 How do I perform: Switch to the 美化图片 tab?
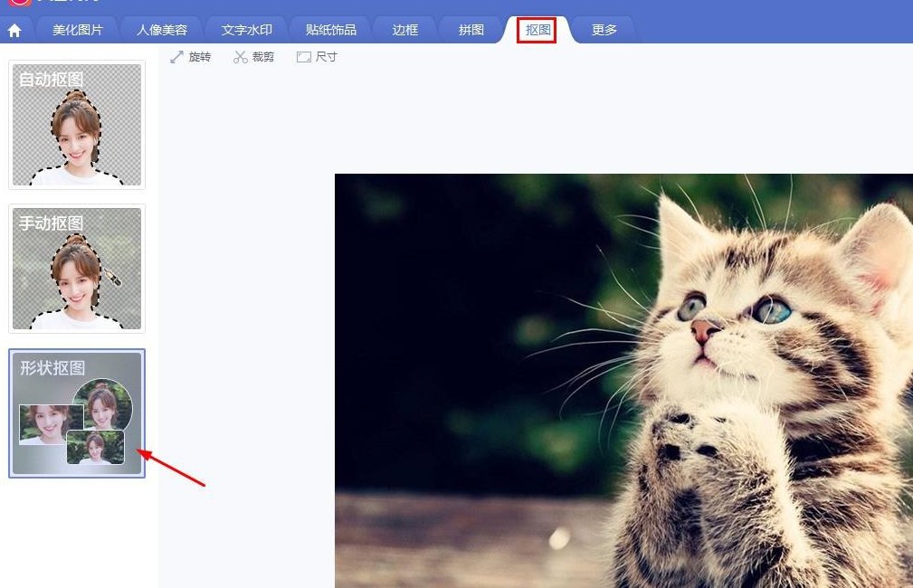77,29
